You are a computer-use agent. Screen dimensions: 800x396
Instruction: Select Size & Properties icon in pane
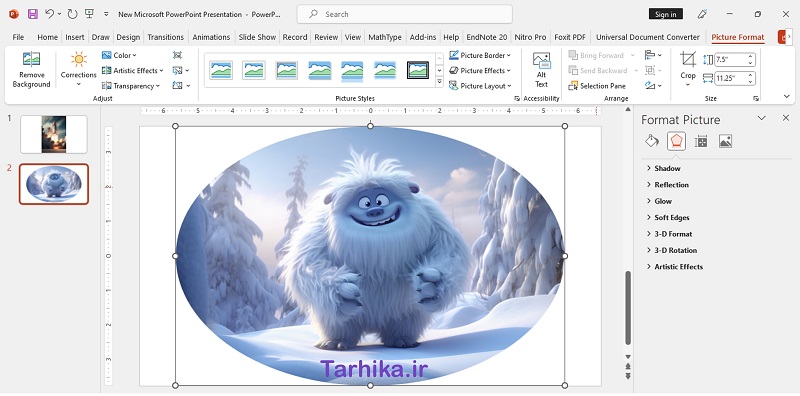[701, 141]
